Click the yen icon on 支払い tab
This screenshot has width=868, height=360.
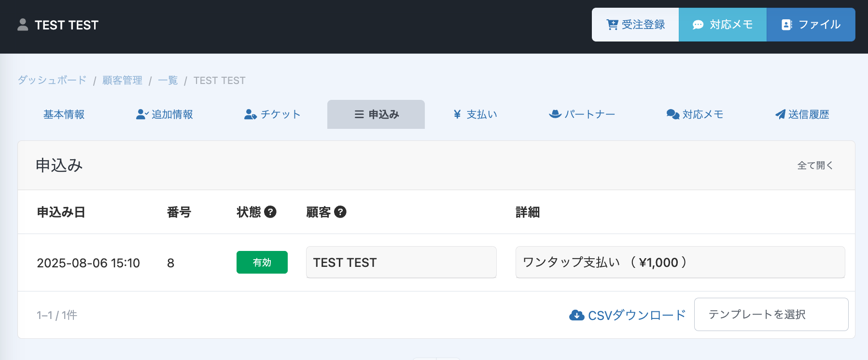click(x=457, y=114)
